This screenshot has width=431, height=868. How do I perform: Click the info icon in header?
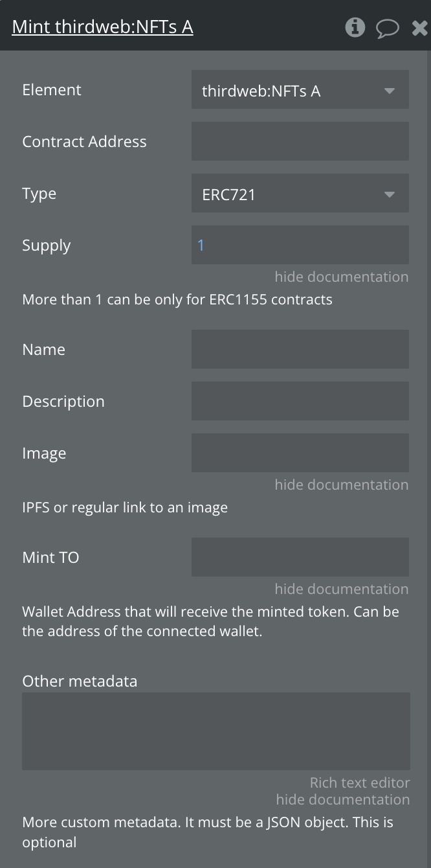point(355,27)
